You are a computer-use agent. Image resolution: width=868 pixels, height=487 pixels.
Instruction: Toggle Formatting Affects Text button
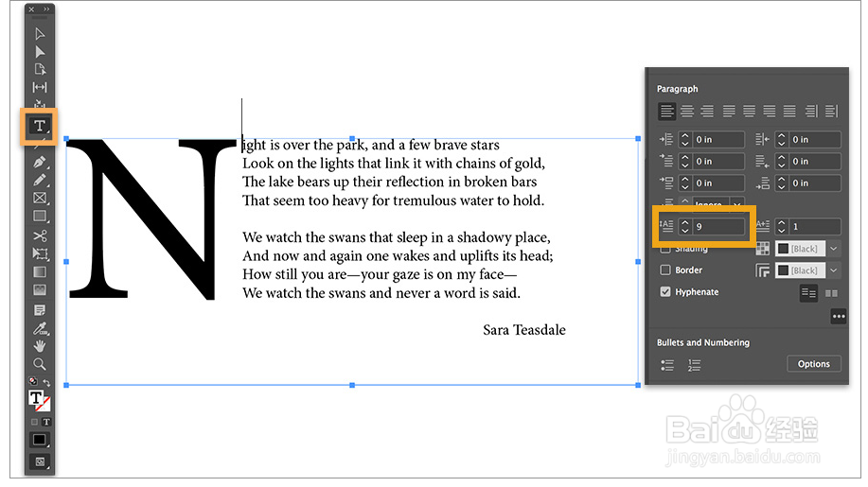tap(46, 422)
